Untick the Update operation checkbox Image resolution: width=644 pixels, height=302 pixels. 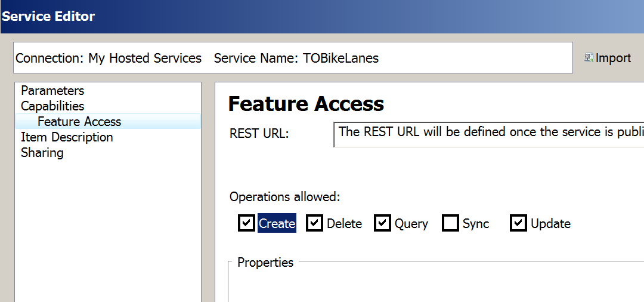click(518, 223)
